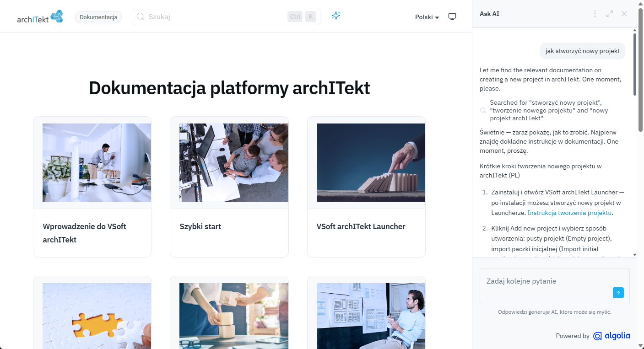644x349 pixels.
Task: Click the puzzle pieces thumbnail
Action: pyautogui.click(x=97, y=316)
